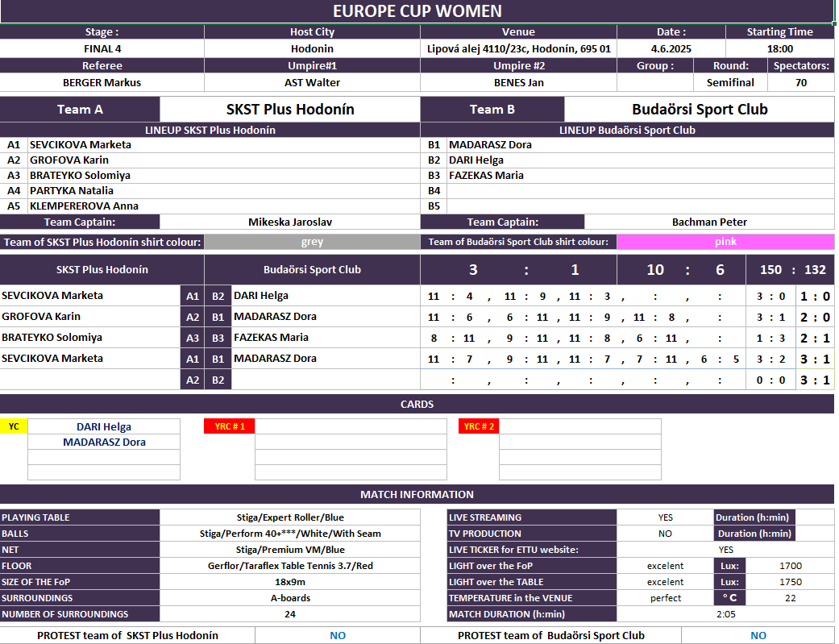Select floor value Gerflor/Taraflex Table Tennis

click(x=290, y=565)
